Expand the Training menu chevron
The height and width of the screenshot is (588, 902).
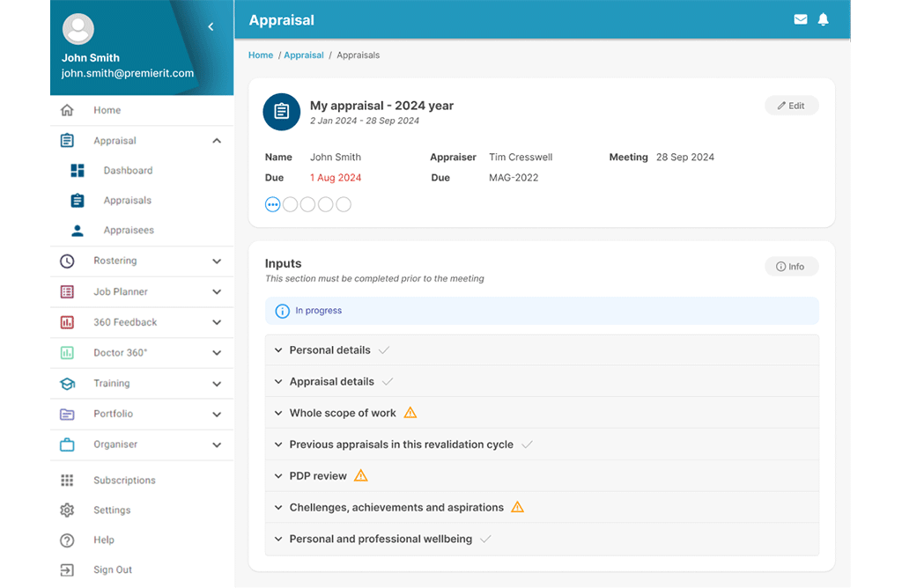(217, 384)
